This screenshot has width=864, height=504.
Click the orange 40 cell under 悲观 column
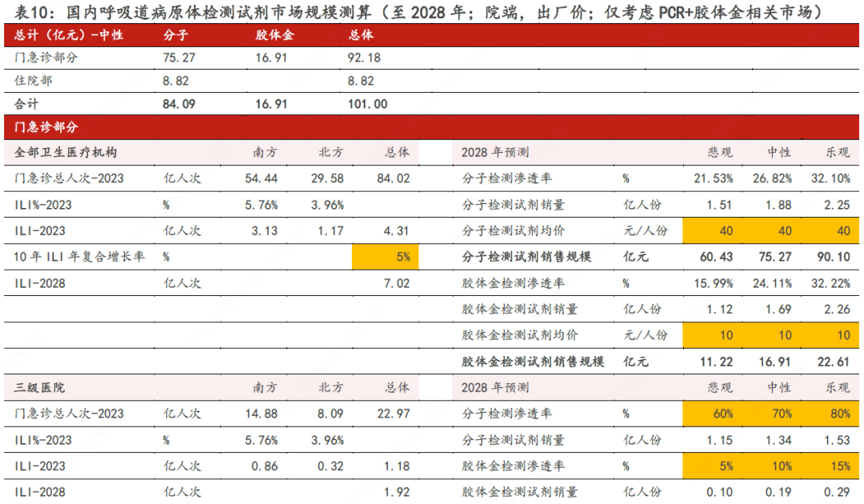(x=714, y=230)
